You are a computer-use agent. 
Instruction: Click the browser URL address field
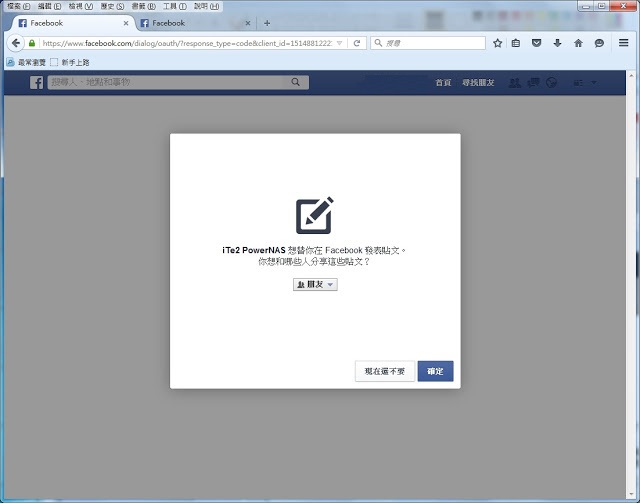coord(187,43)
